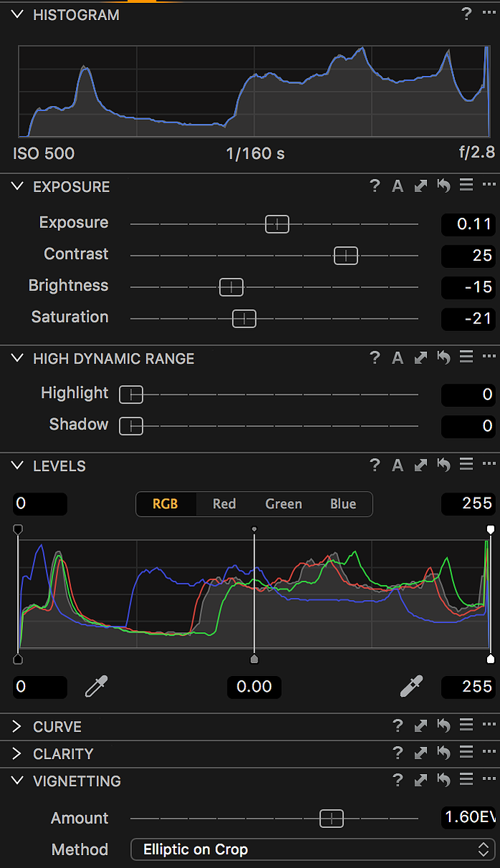Apply auto adjust in High Dynamic Range
This screenshot has width=500, height=868.
[x=397, y=358]
